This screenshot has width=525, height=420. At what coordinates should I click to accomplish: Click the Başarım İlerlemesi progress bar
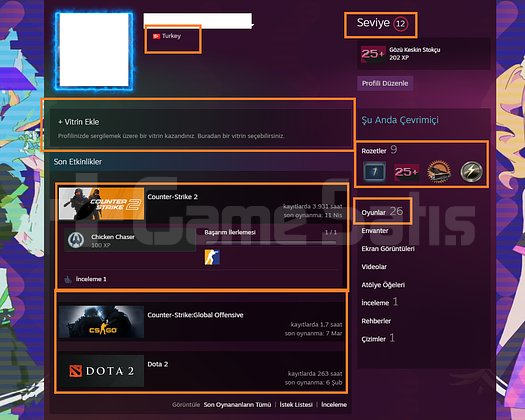coord(271,242)
